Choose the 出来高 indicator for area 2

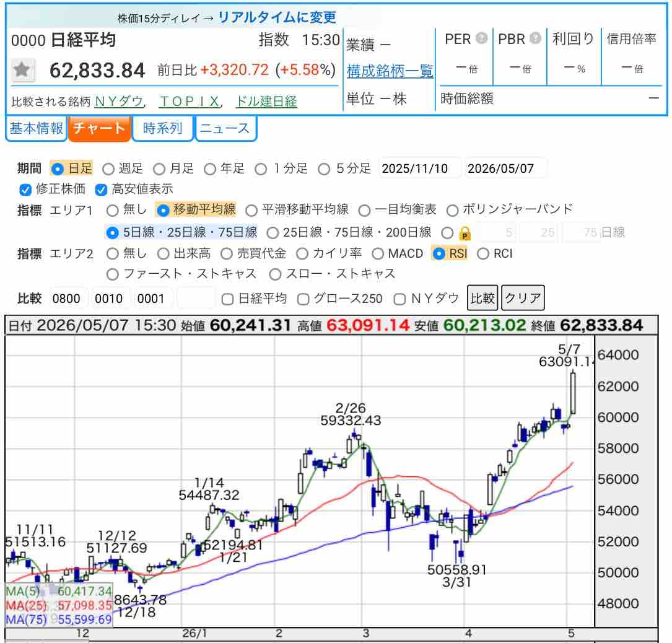tap(163, 254)
